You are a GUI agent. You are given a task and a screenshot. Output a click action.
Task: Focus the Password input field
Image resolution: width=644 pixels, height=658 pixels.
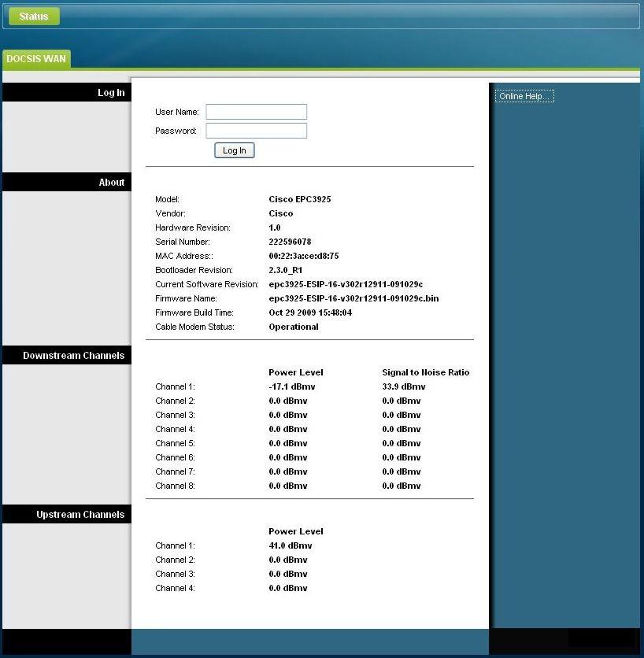(x=256, y=131)
